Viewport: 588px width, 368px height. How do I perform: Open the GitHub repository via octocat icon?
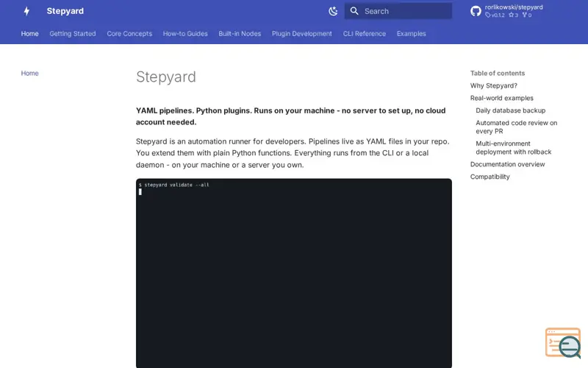tap(476, 11)
